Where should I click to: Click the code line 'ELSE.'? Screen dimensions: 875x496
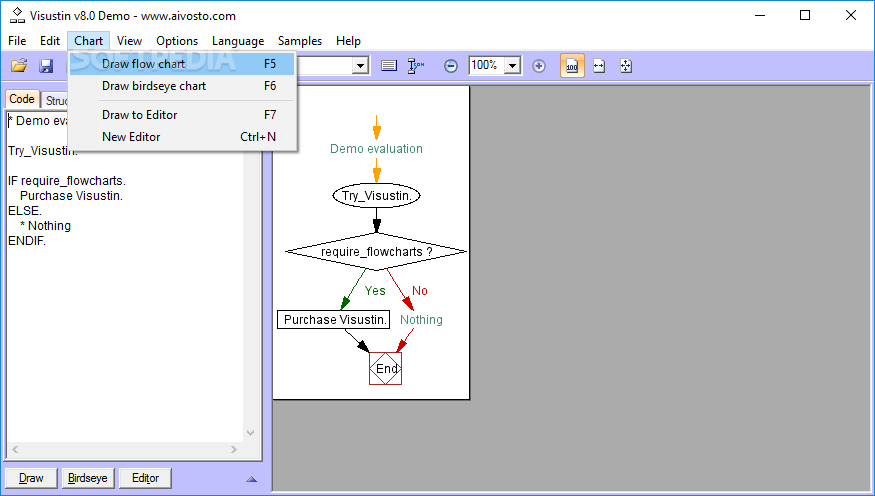click(25, 211)
